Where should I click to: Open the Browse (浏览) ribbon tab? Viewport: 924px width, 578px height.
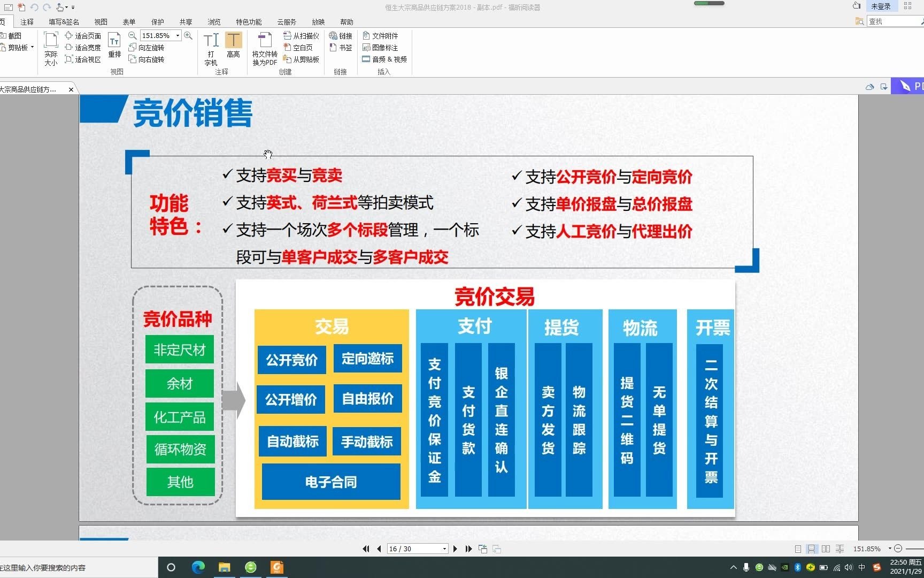click(214, 22)
